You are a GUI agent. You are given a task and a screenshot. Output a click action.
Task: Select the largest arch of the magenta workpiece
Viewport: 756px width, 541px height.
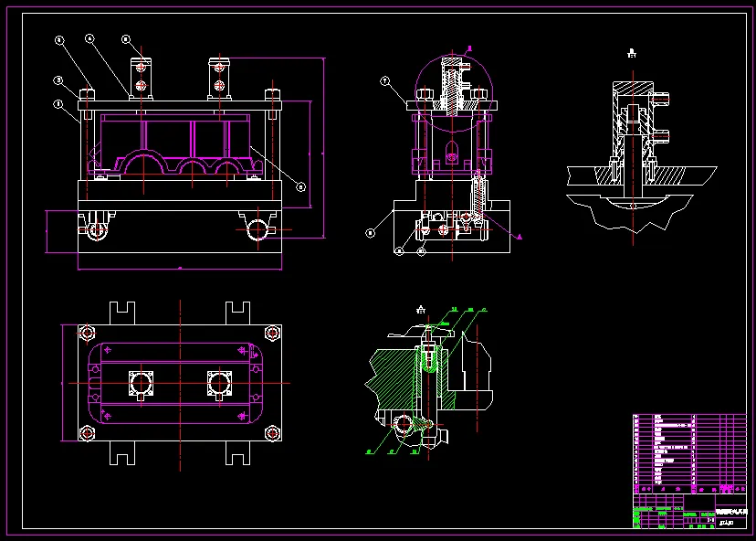point(143,163)
